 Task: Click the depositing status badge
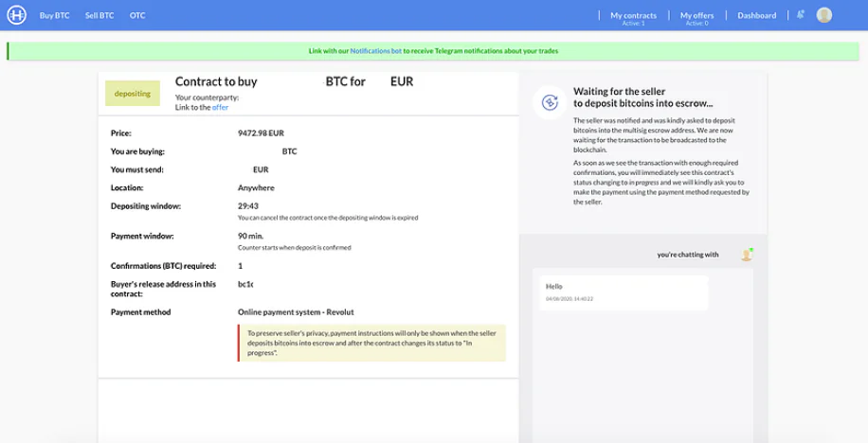tap(133, 94)
